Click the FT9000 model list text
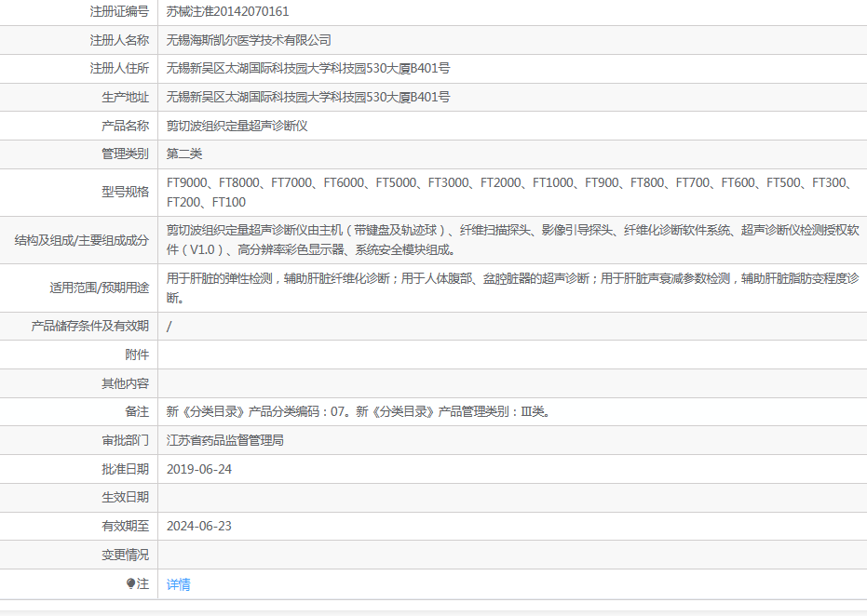 (511, 193)
